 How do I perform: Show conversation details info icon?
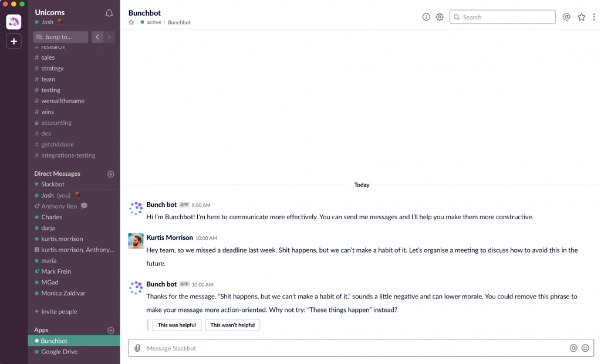[x=426, y=17]
